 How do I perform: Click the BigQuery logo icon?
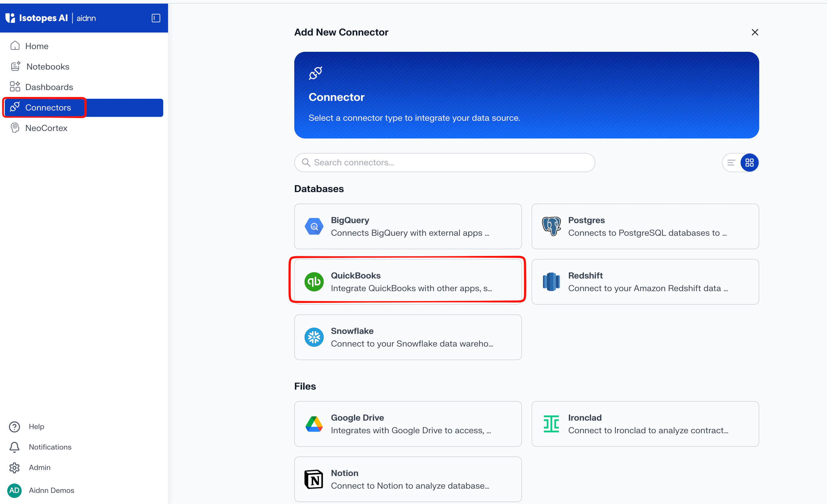(x=314, y=226)
